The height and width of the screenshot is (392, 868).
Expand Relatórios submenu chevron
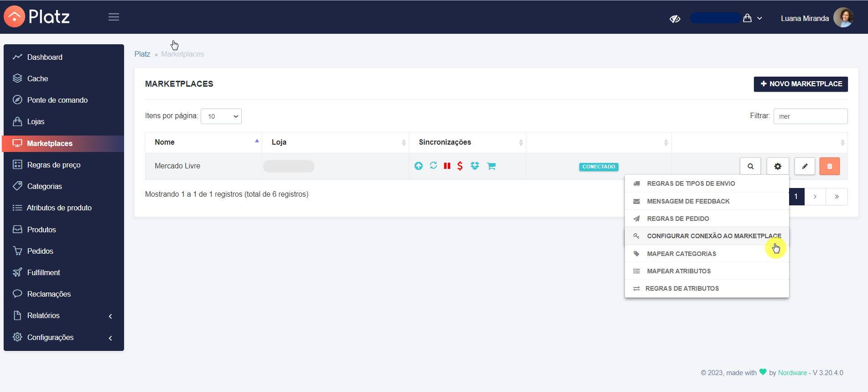(110, 316)
